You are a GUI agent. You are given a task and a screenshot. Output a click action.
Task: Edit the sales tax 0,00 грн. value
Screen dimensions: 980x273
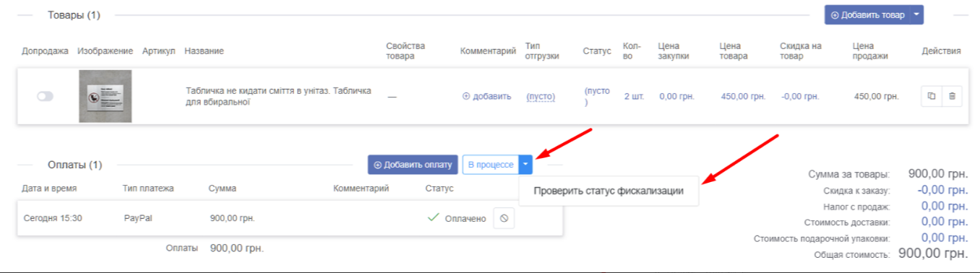coord(945,206)
